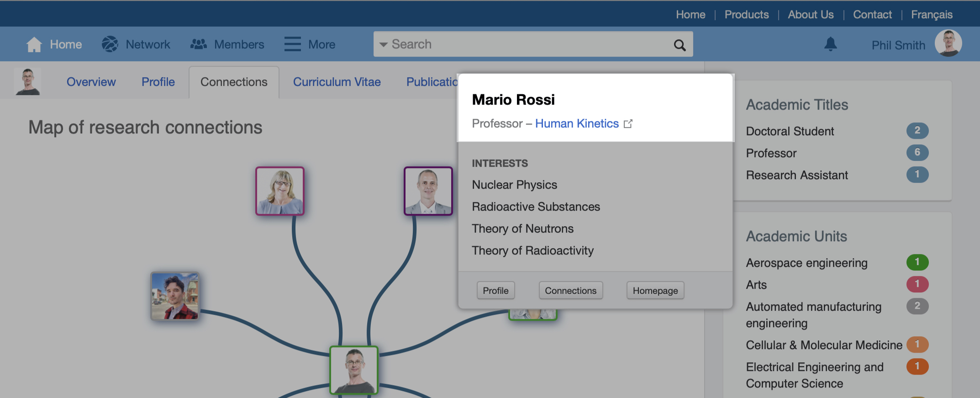This screenshot has width=980, height=398.
Task: Click the Theory of Neutrons interest
Action: pyautogui.click(x=522, y=228)
